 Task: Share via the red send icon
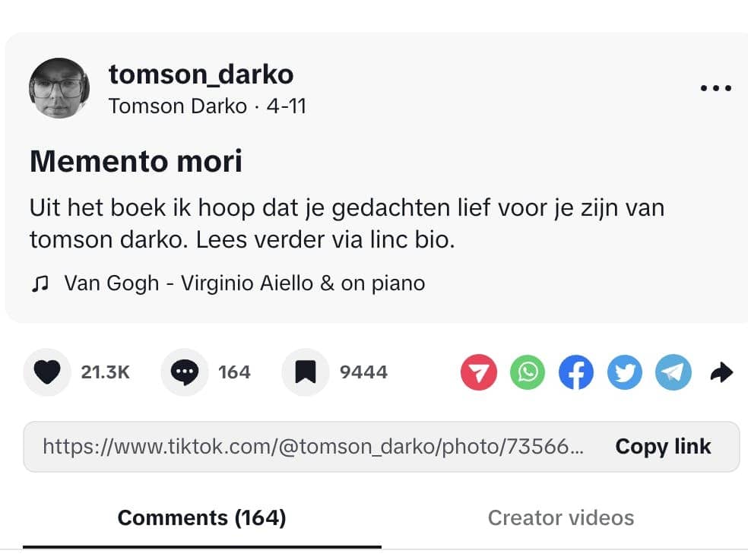[x=478, y=372]
